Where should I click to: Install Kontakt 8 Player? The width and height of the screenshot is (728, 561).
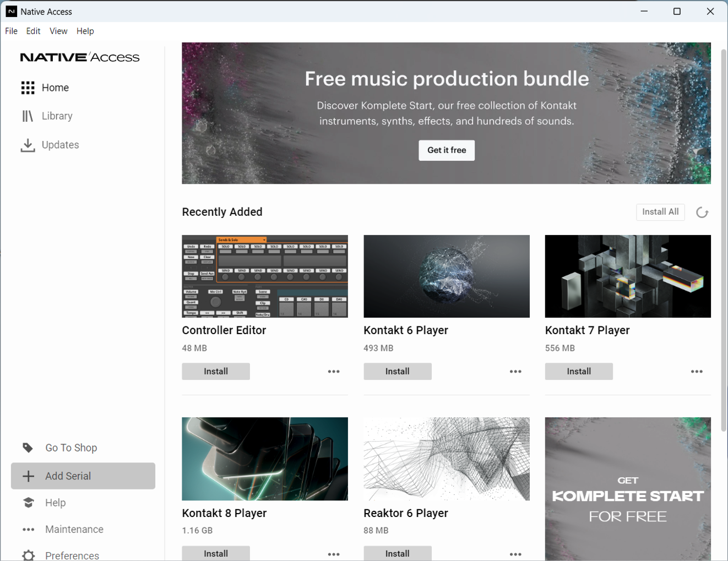click(x=216, y=553)
